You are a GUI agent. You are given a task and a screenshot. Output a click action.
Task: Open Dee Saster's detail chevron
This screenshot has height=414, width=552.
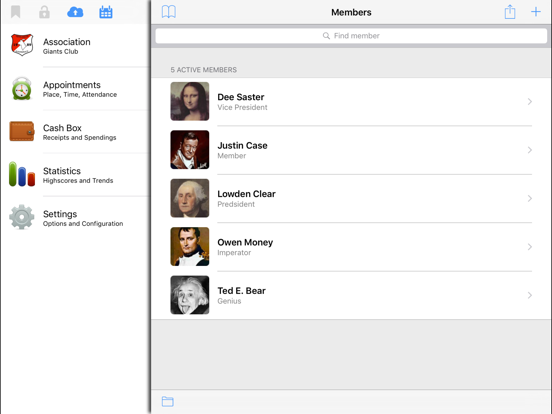(x=529, y=102)
